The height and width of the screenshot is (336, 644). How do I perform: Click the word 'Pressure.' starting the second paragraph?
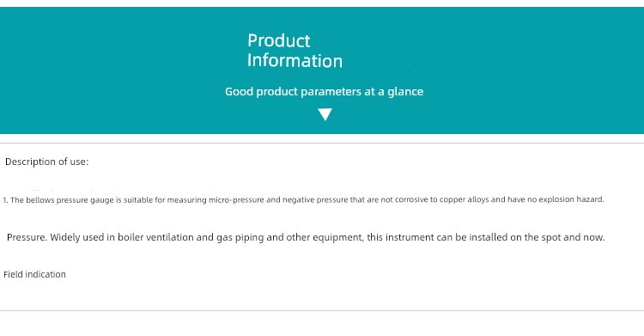point(27,237)
